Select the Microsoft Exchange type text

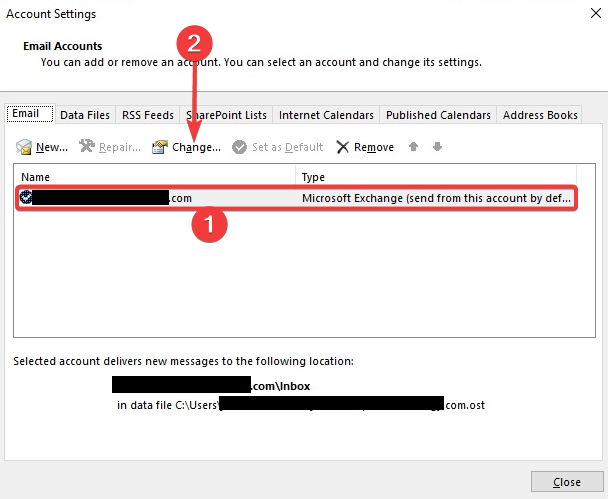[436, 198]
